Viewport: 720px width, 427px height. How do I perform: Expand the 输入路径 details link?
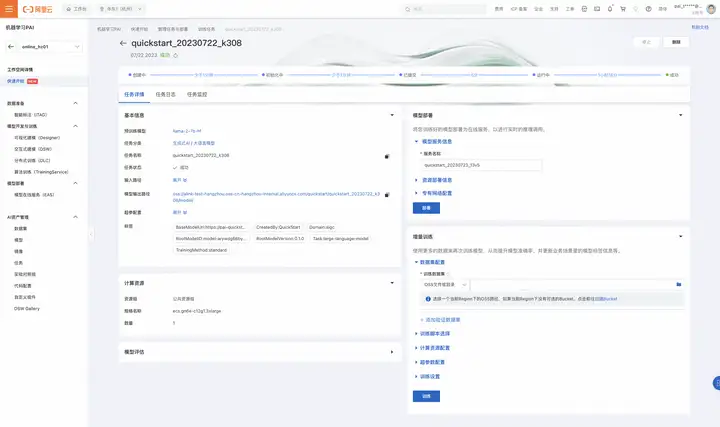[180, 180]
